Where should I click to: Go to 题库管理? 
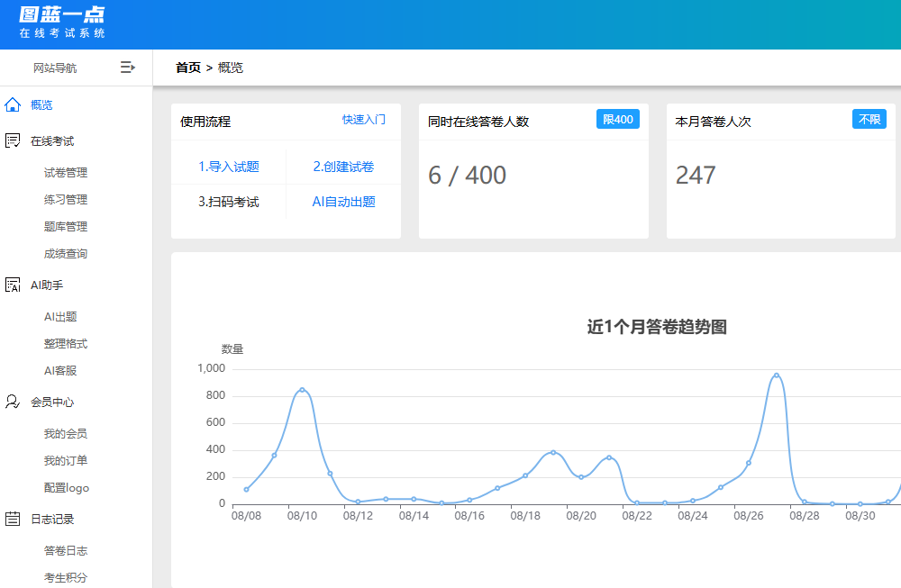[66, 226]
